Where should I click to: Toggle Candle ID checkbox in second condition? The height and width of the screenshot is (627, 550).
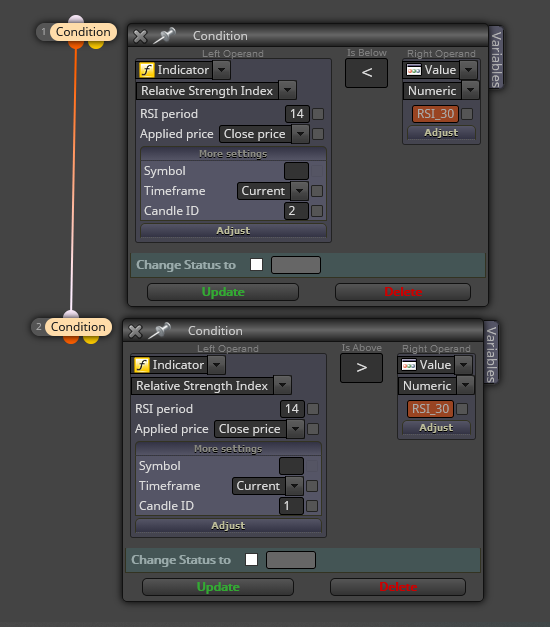click(x=312, y=506)
